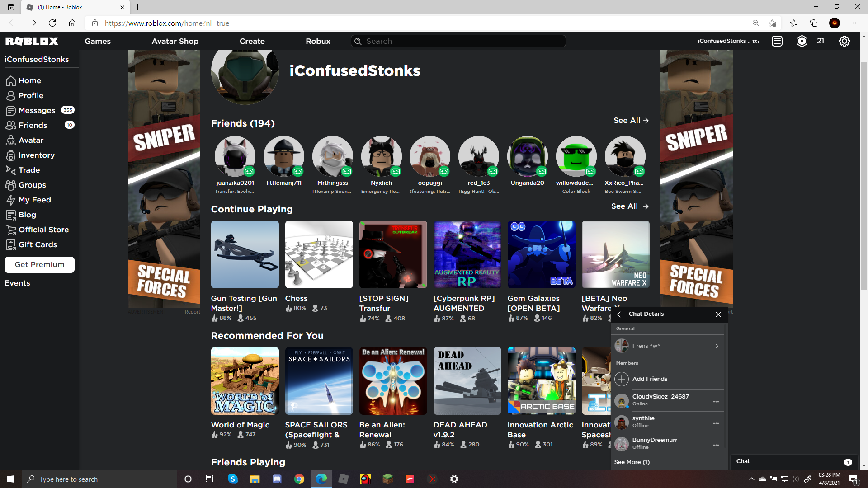Click the Robux hexagon icon in header
The image size is (868, 488).
pos(802,41)
